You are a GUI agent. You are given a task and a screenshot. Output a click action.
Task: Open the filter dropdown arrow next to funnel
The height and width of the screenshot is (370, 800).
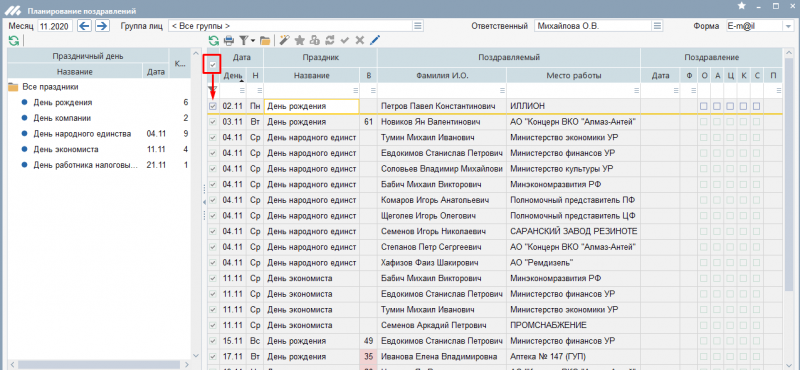(252, 41)
